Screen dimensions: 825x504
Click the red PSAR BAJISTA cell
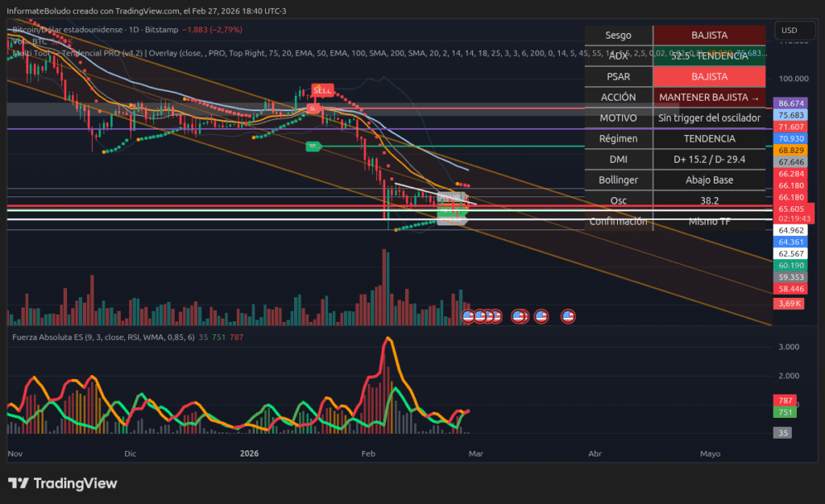tap(708, 76)
